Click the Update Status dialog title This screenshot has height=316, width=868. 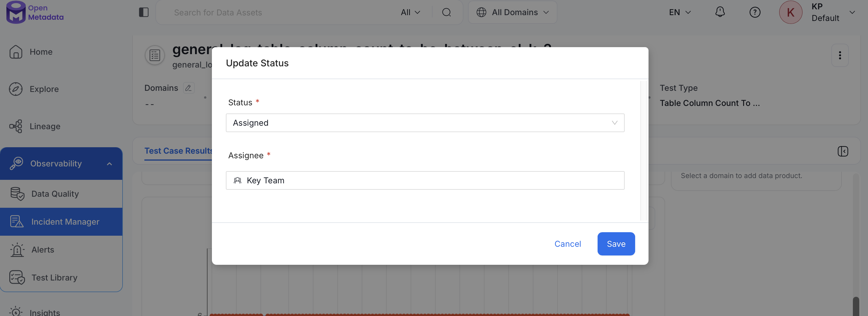(x=257, y=63)
